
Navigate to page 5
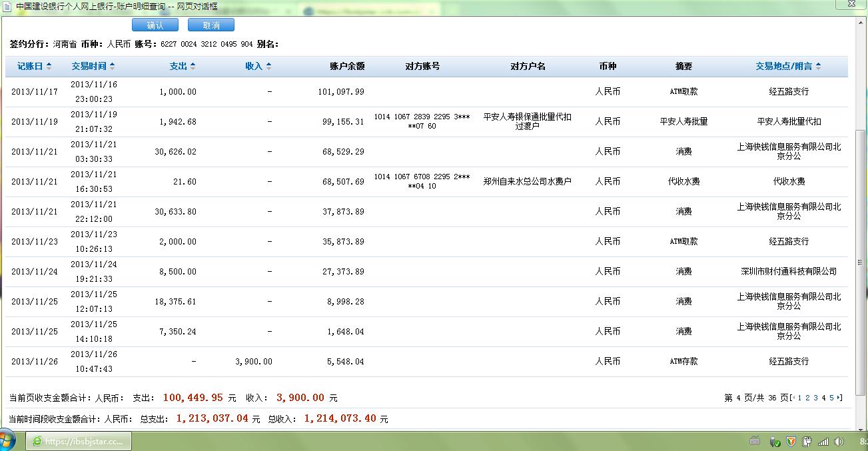point(831,398)
